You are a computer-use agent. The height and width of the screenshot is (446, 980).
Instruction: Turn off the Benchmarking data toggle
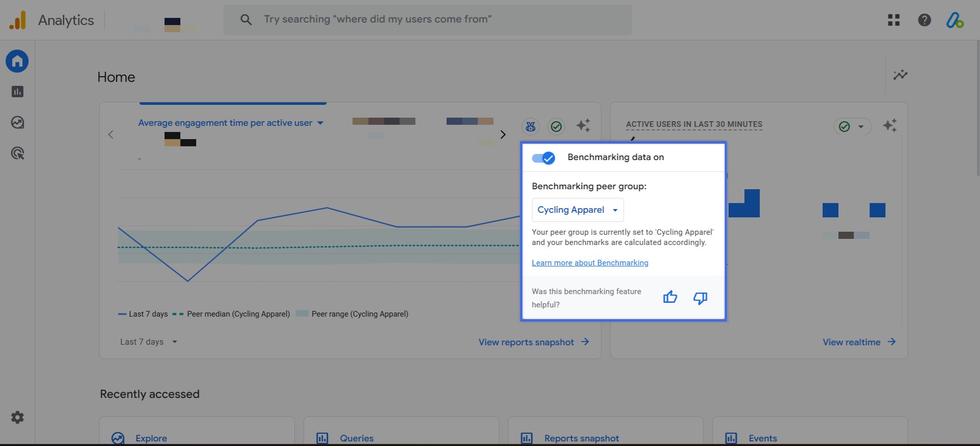[543, 158]
